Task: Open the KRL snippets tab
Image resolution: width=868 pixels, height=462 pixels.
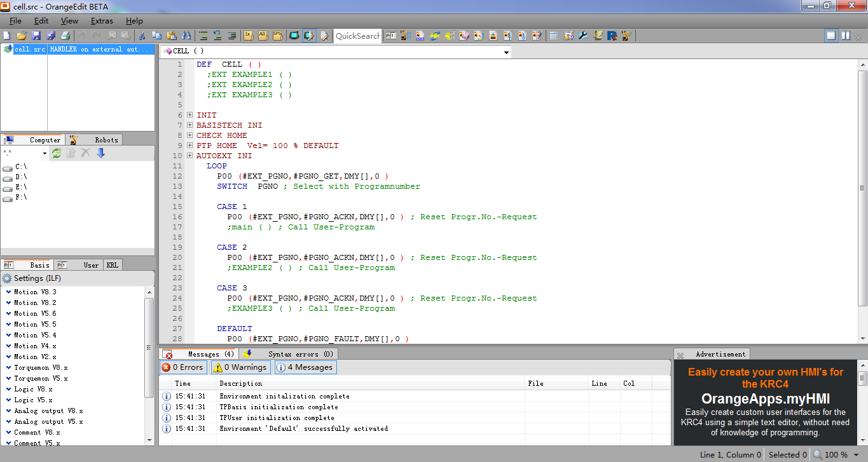Action: coord(112,265)
